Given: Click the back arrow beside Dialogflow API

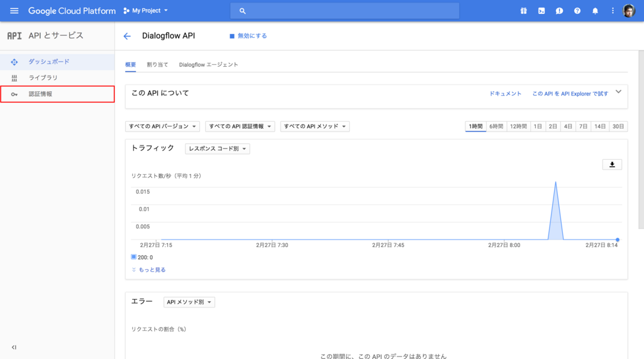Looking at the screenshot, I should pyautogui.click(x=127, y=36).
